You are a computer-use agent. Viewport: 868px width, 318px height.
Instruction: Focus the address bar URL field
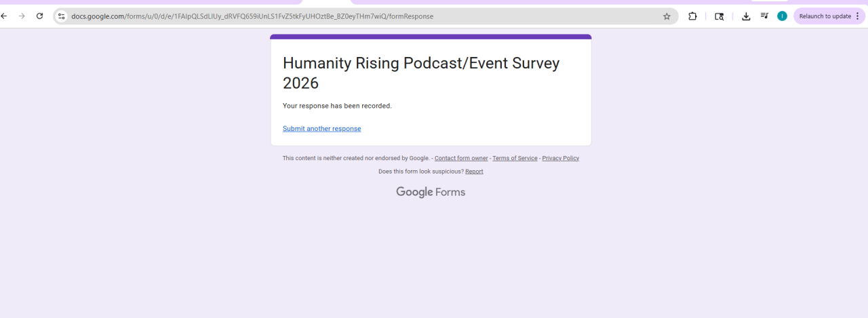pos(339,16)
